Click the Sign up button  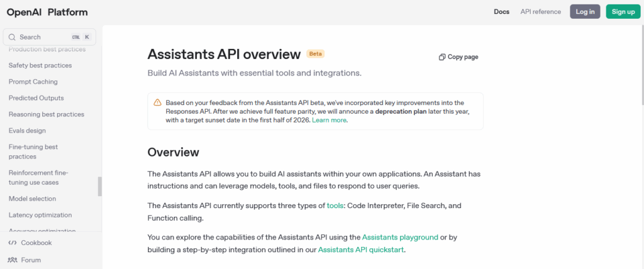click(x=623, y=11)
